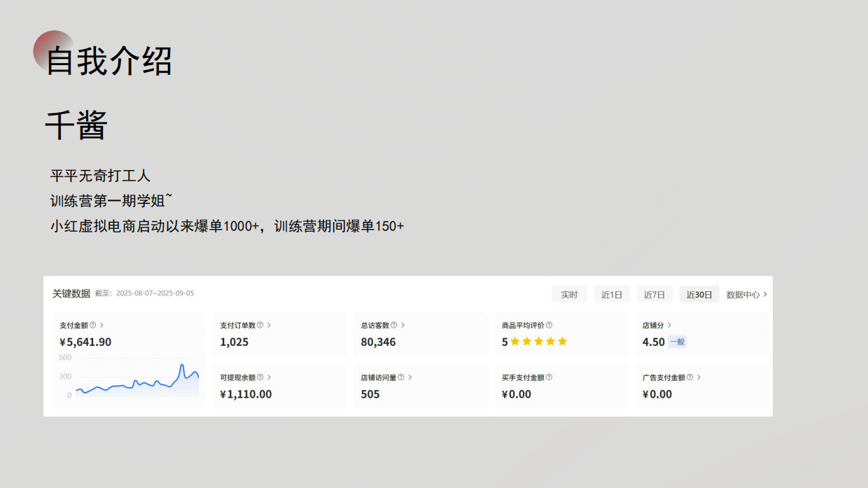Viewport: 868px width, 488px height.
Task: Click the help icon beside 支付金额
Action: 93,325
